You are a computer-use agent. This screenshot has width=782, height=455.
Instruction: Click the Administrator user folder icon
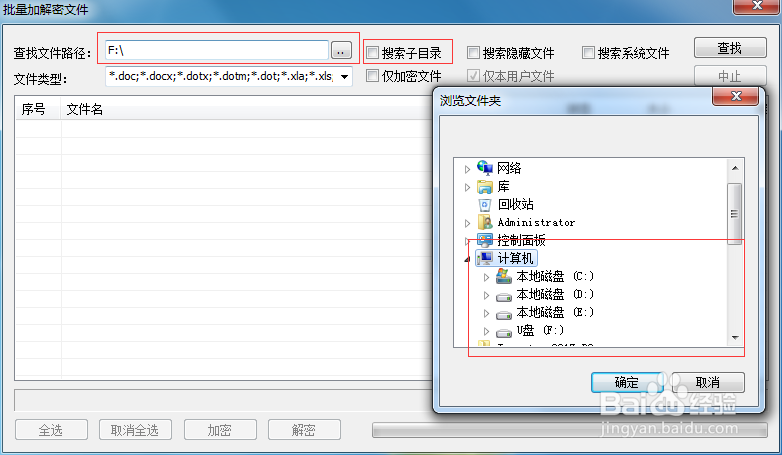point(485,223)
